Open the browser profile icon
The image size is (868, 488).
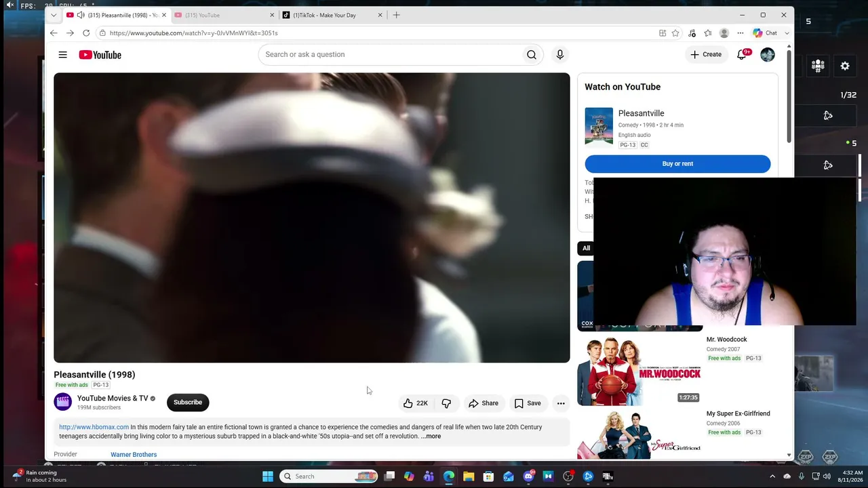724,33
